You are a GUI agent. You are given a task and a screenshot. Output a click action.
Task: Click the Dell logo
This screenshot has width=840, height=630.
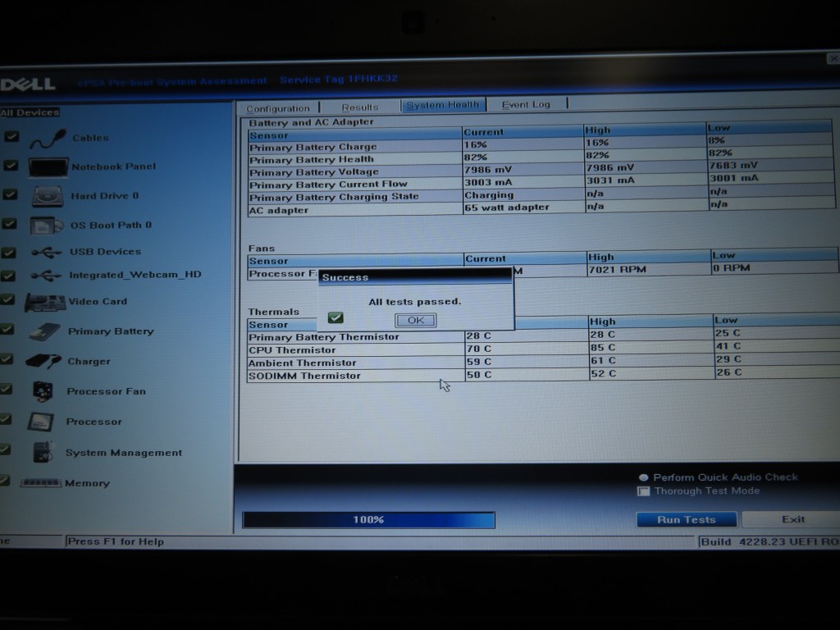(28, 84)
